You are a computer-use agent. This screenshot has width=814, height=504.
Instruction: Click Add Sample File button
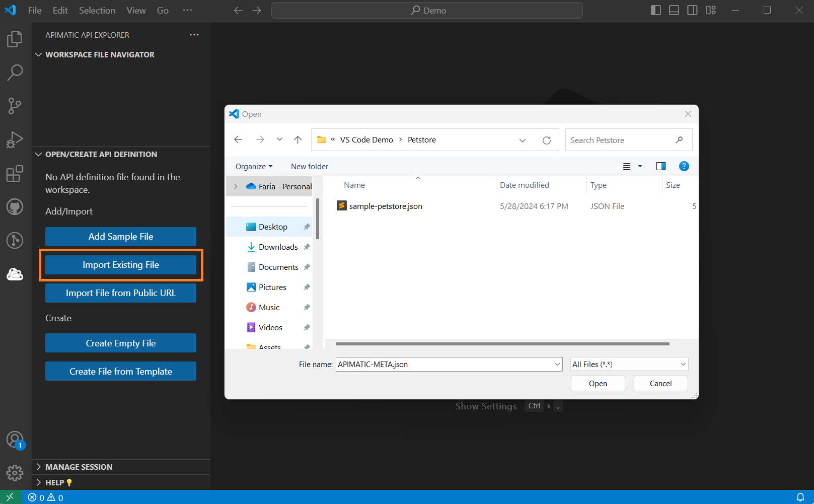pyautogui.click(x=121, y=237)
